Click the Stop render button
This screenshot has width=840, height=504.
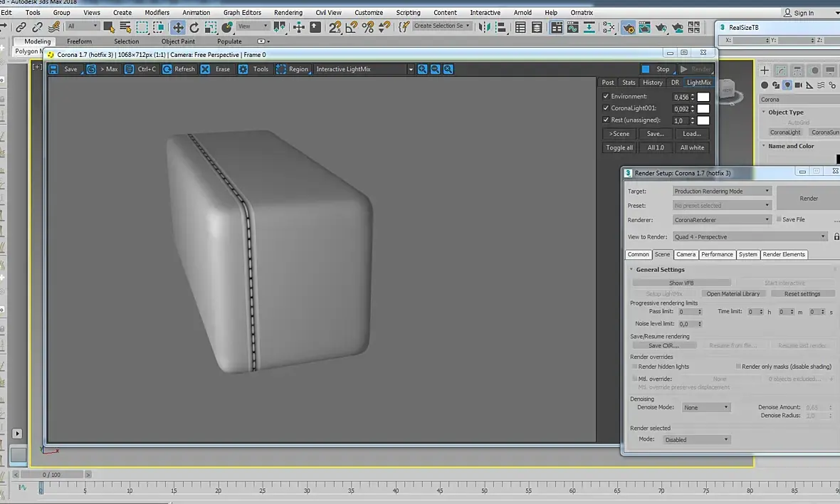[x=656, y=69]
